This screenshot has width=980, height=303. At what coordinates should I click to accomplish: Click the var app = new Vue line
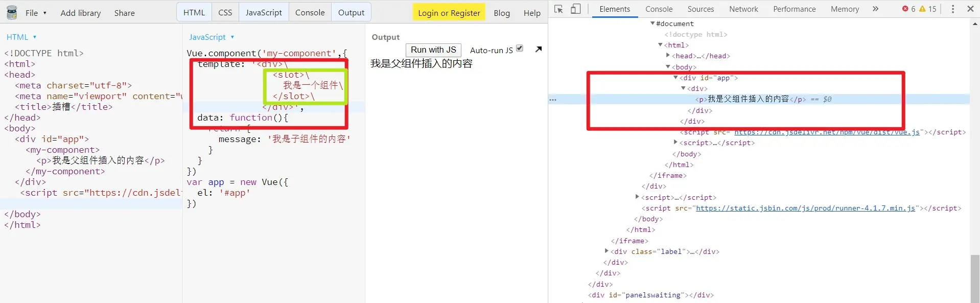pos(238,182)
